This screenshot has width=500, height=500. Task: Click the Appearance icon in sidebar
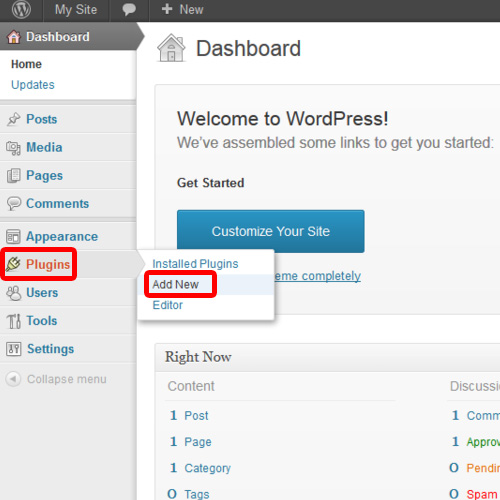[x=13, y=237]
